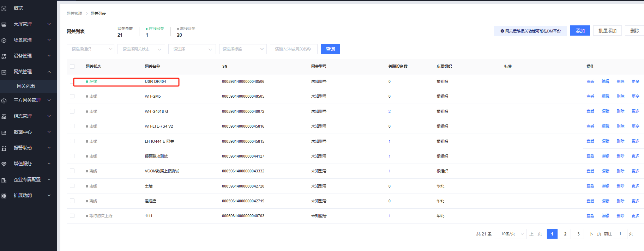
Task: Open 网关列表 in the sidebar menu
Action: click(x=26, y=86)
